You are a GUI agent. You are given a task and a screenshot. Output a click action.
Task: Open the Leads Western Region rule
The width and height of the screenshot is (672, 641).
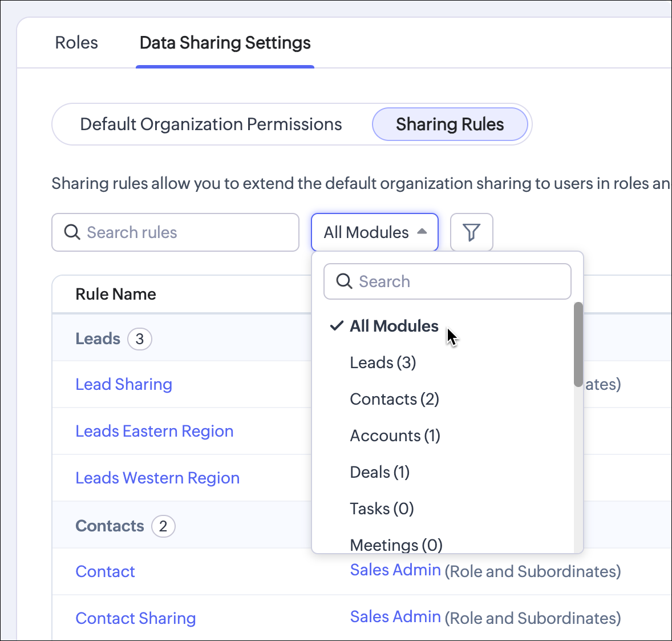click(157, 478)
